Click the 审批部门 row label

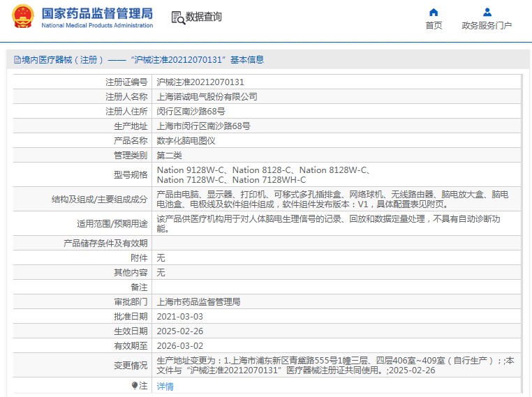point(131,301)
